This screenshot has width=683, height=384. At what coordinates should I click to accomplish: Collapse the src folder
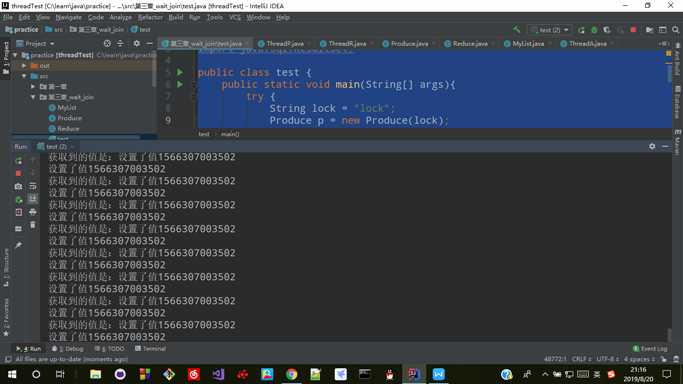(x=24, y=76)
